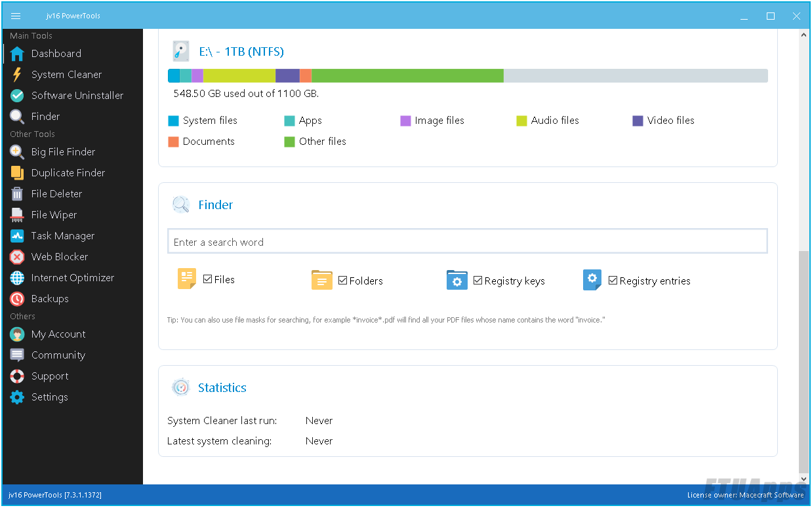Click the 'System Cleaner last run:' label
This screenshot has width=812, height=508.
pos(222,421)
